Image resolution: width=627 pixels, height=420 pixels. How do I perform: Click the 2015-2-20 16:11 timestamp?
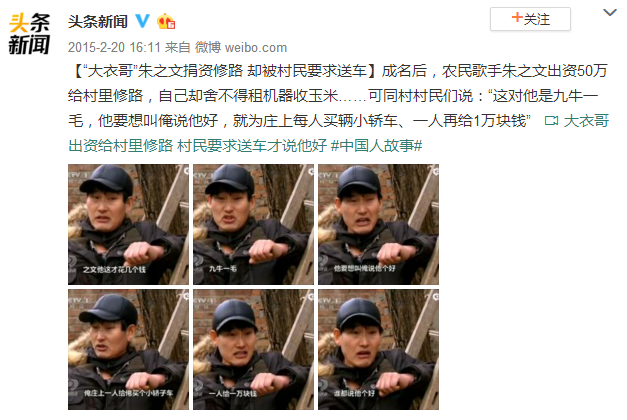click(x=114, y=48)
